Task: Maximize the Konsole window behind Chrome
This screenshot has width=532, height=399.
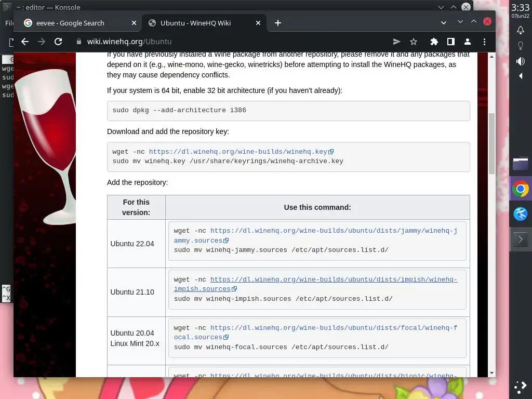Action: coord(453,7)
